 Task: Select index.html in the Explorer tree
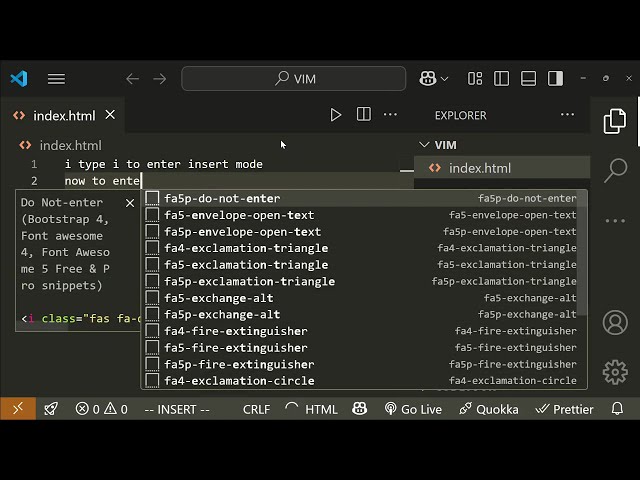[x=502, y=168]
